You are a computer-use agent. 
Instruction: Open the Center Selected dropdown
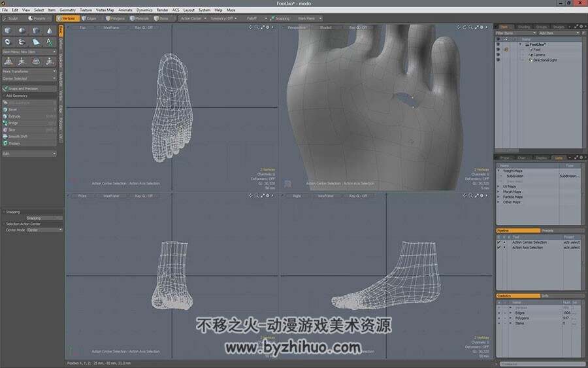tap(29, 78)
